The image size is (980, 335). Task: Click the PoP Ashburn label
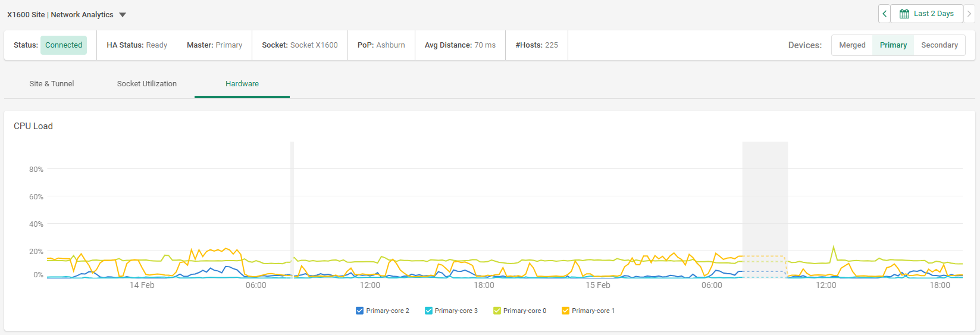[381, 45]
